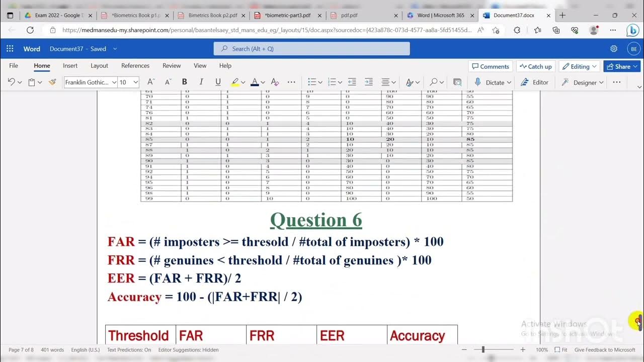
Task: Apply bullet list formatting
Action: tap(312, 82)
